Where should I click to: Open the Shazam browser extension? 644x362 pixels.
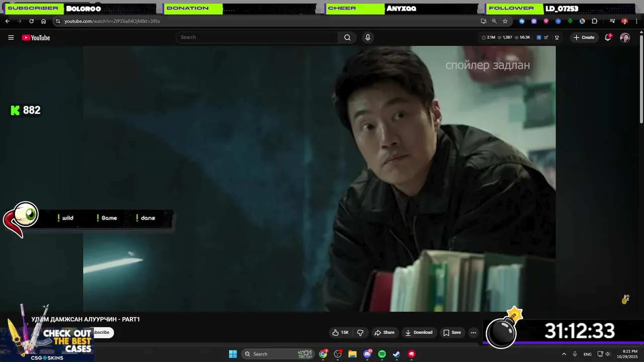tap(522, 21)
